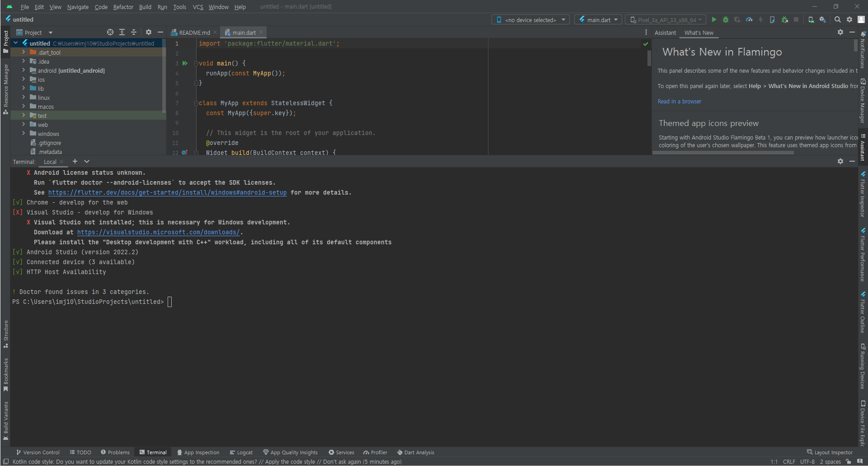Hide the Project tool window

160,32
